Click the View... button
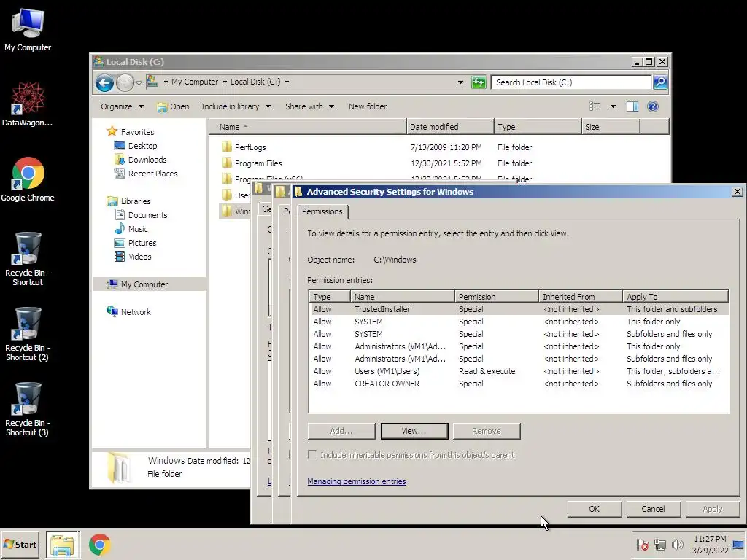The height and width of the screenshot is (560, 747). click(x=414, y=431)
